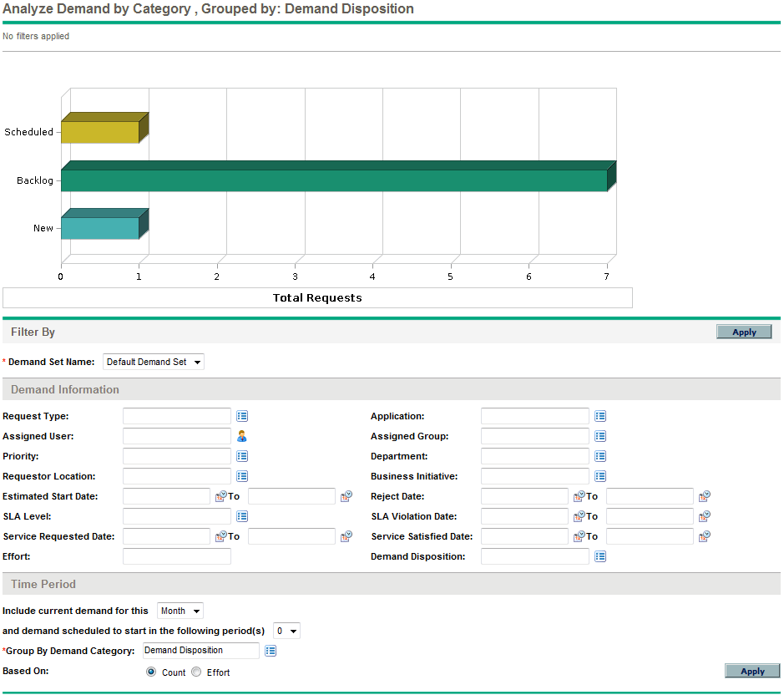Viewport: 784px width, 695px height.
Task: Open the Group By Demand Category list icon
Action: (x=271, y=651)
